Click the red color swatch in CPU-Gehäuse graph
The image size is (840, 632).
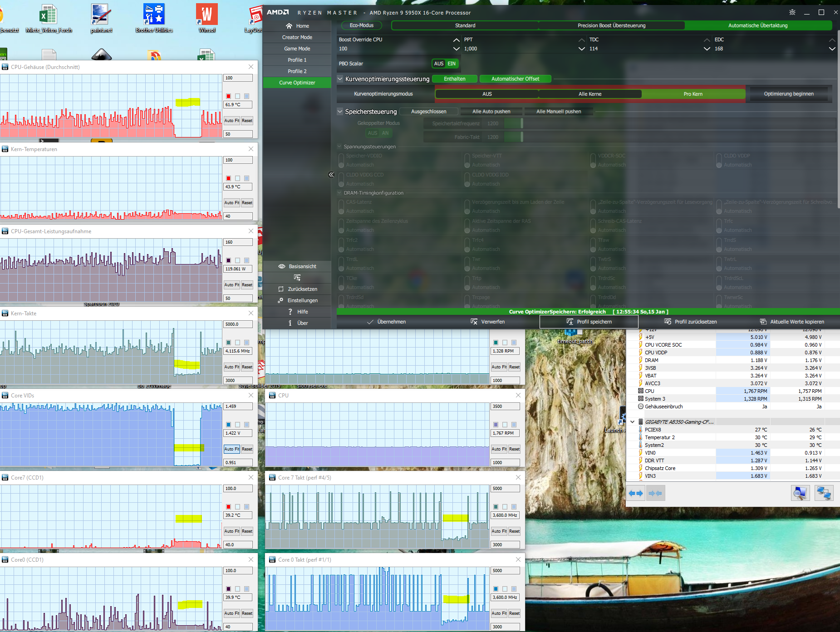[229, 96]
